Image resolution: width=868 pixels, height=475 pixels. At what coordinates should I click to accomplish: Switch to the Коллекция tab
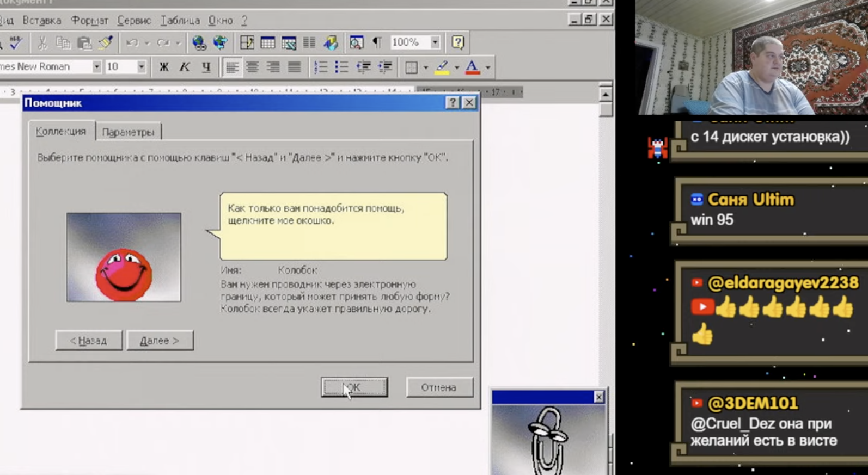click(61, 131)
